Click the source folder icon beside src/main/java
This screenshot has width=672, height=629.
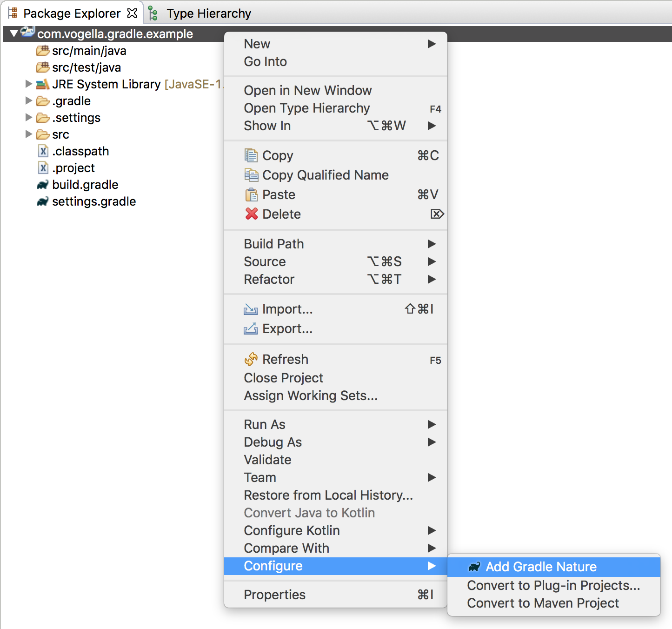coord(42,50)
